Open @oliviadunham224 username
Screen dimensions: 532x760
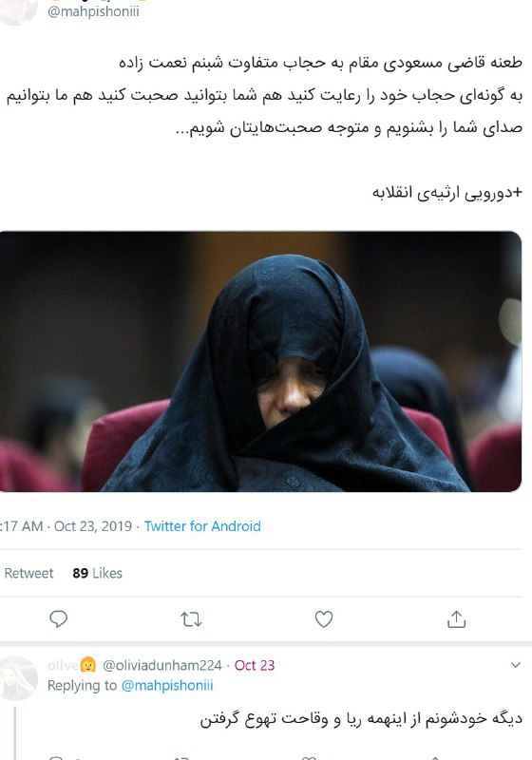[162, 666]
